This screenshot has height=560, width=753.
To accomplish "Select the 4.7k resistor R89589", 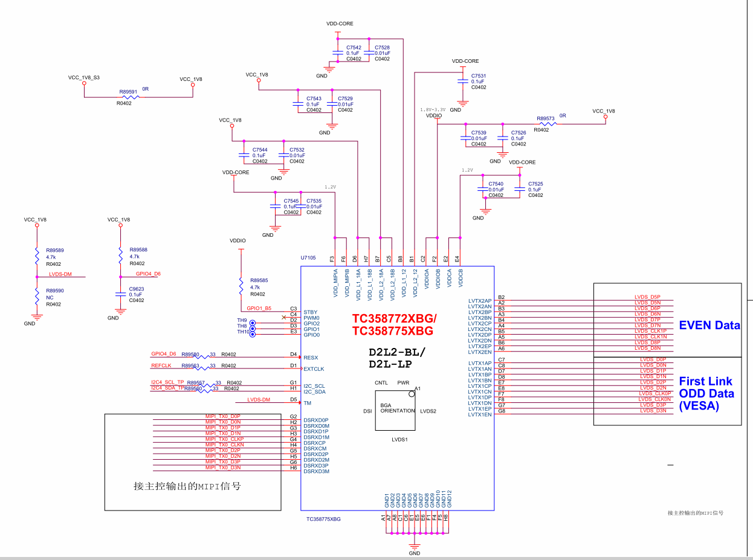I will coord(37,256).
